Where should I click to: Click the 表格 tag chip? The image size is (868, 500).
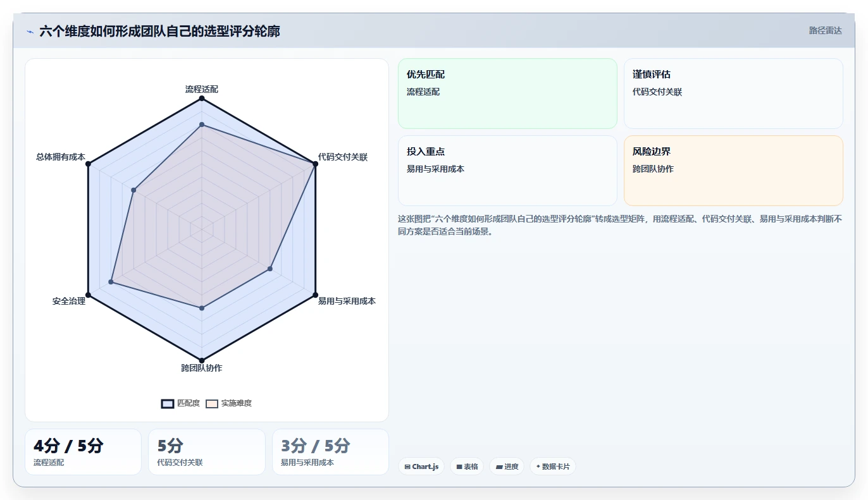coord(467,466)
